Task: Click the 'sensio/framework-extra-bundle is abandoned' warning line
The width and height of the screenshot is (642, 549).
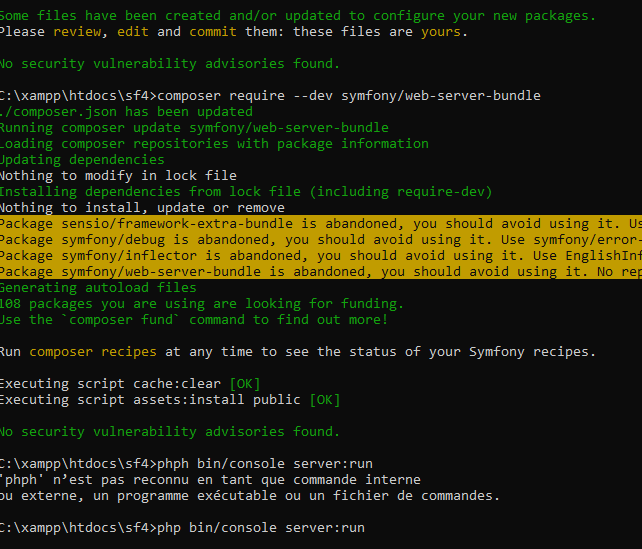Action: [321, 224]
